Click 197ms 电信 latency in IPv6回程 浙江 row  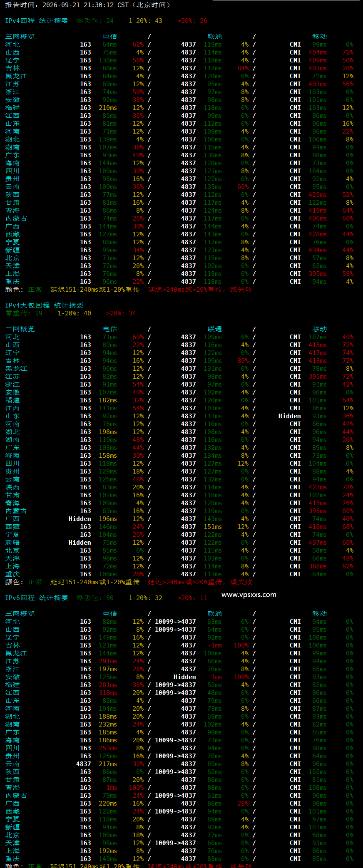coord(108,669)
